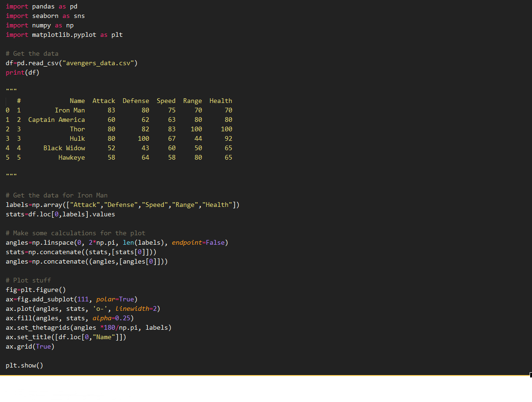The width and height of the screenshot is (532, 402).
Task: Click 'Hulk' in the table
Action: click(77, 138)
